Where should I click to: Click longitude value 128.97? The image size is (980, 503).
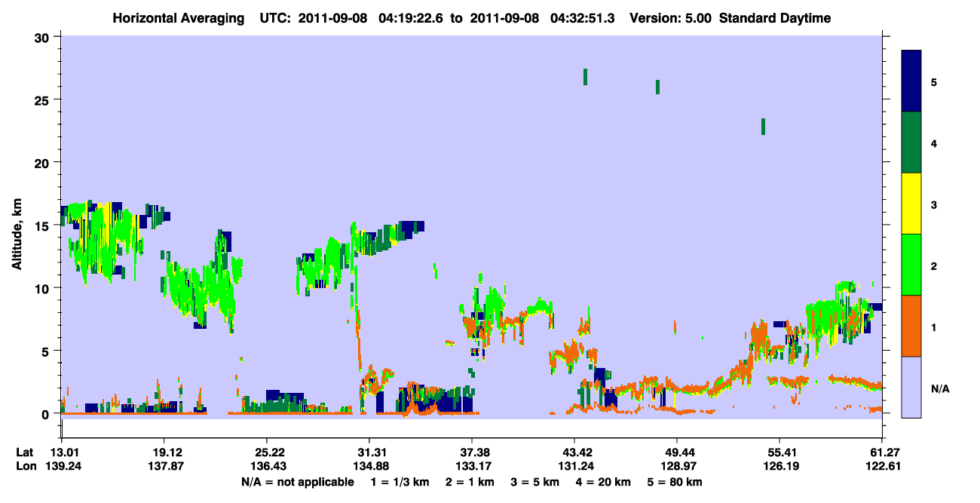click(677, 466)
